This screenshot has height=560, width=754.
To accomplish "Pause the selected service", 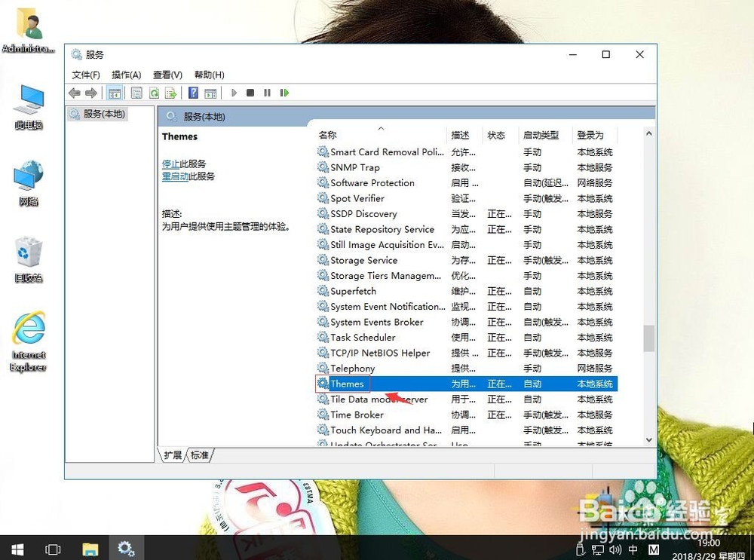I will click(x=267, y=93).
